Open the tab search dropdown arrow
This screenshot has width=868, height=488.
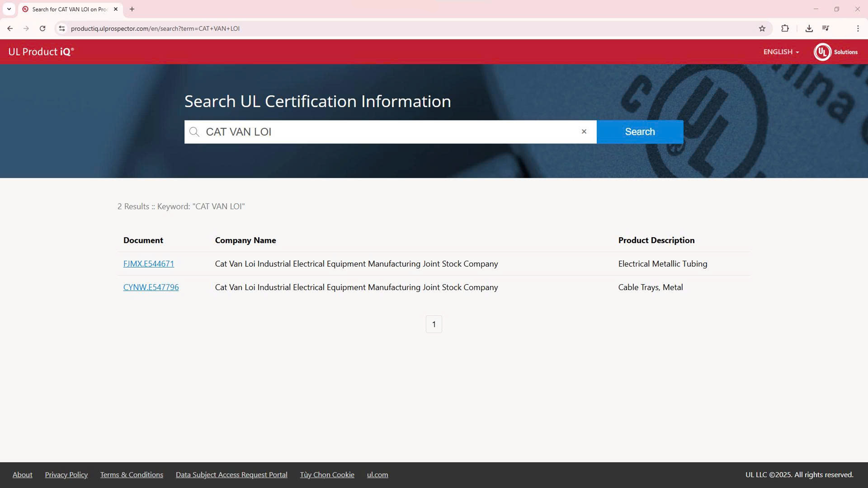(9, 9)
